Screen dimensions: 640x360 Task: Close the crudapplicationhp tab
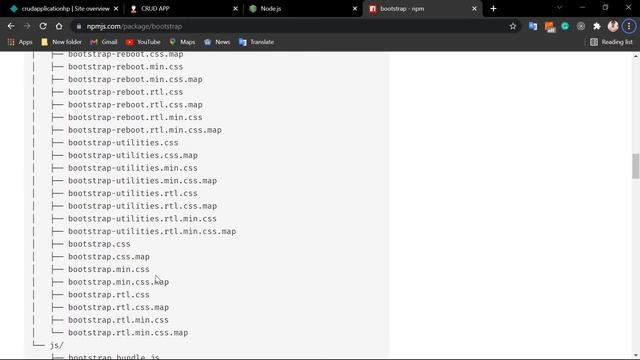(116, 9)
